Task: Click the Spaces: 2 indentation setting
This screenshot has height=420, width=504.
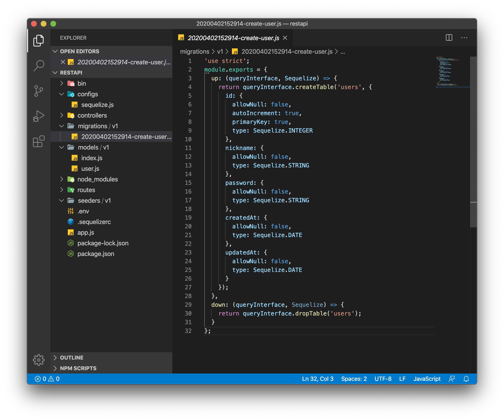Action: pos(354,379)
